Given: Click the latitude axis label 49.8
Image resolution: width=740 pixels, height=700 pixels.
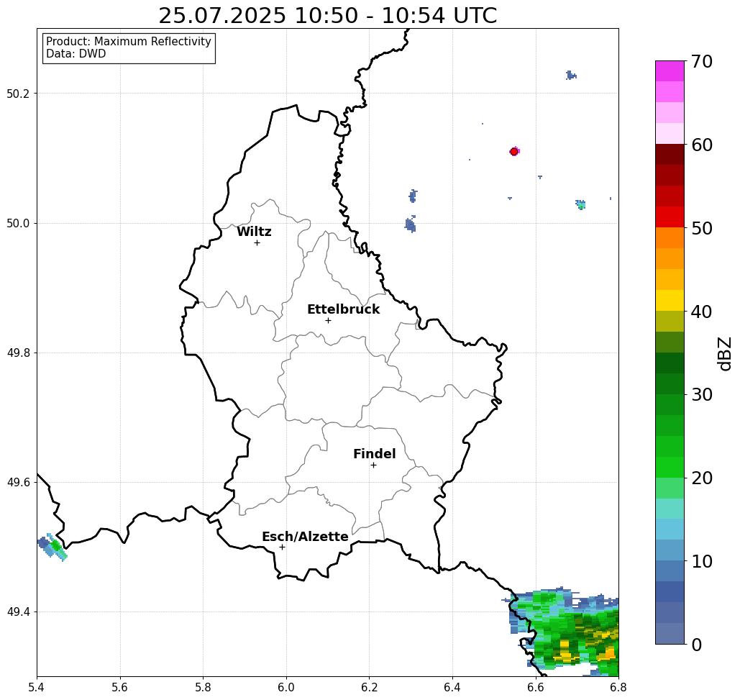Looking at the screenshot, I should pyautogui.click(x=18, y=353).
